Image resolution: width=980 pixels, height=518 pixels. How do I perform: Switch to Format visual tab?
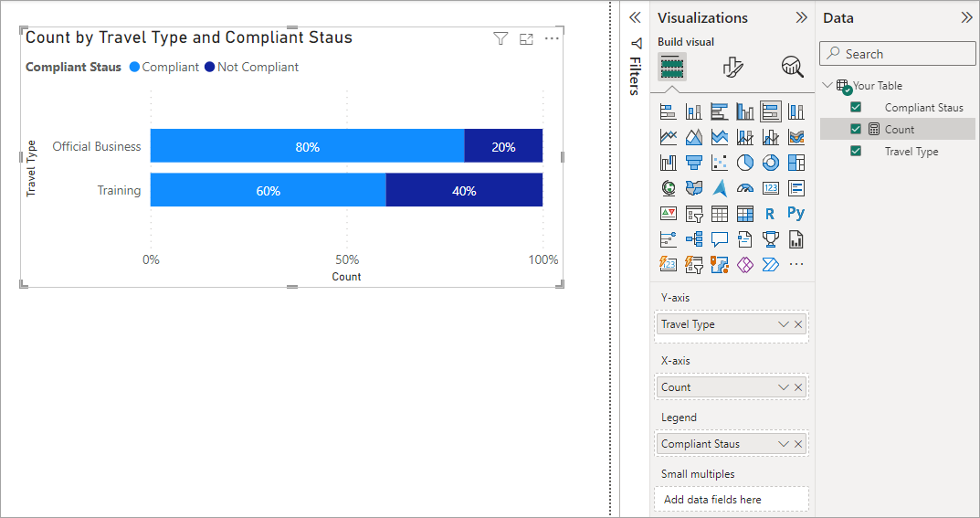pyautogui.click(x=732, y=66)
